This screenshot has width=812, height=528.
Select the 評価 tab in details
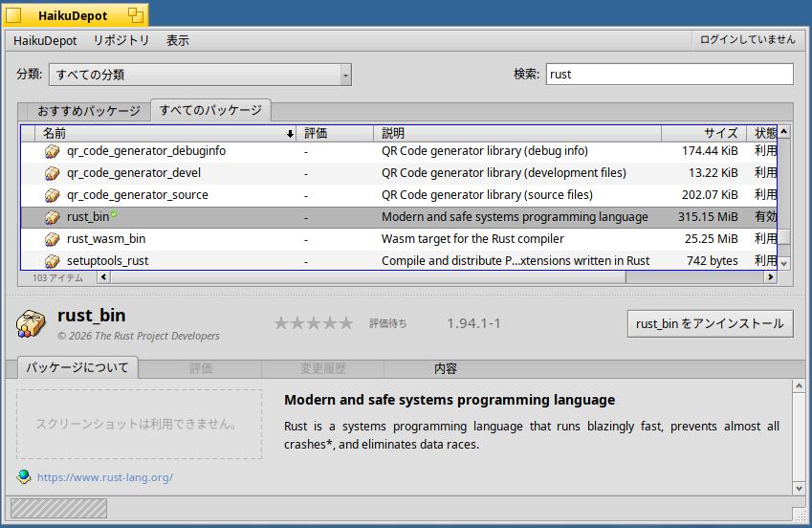pos(201,368)
